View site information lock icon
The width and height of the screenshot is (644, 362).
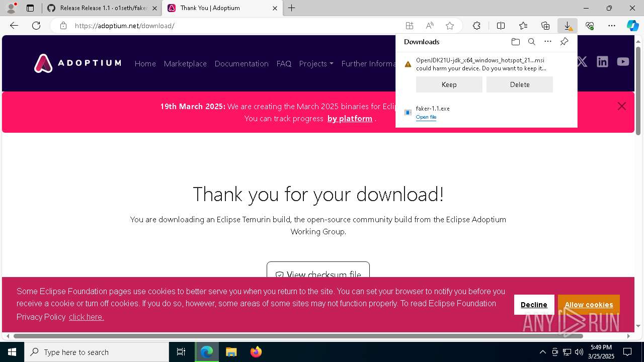(x=63, y=26)
